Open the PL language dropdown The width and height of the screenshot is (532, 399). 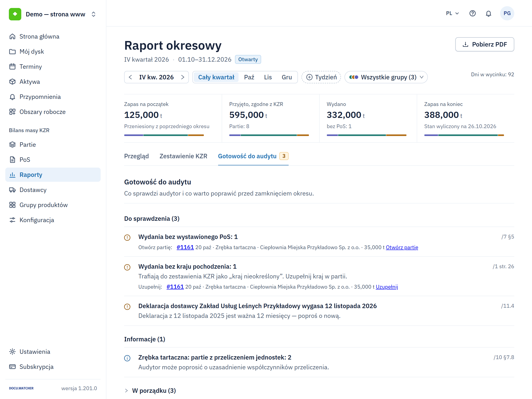coord(452,14)
